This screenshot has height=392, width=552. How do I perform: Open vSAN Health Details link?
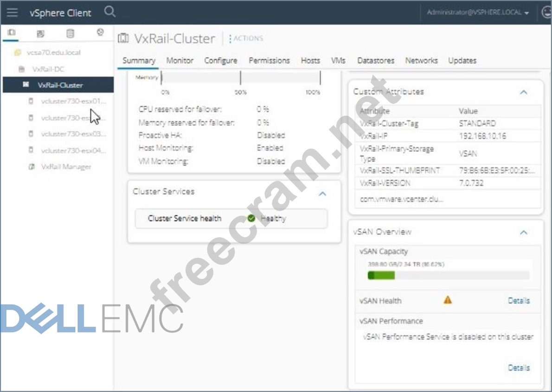518,301
